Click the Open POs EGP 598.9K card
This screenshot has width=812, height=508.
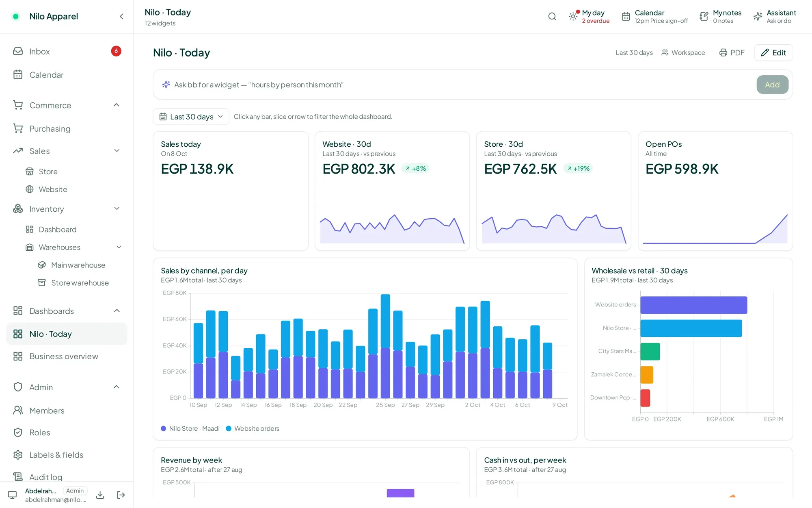(715, 191)
